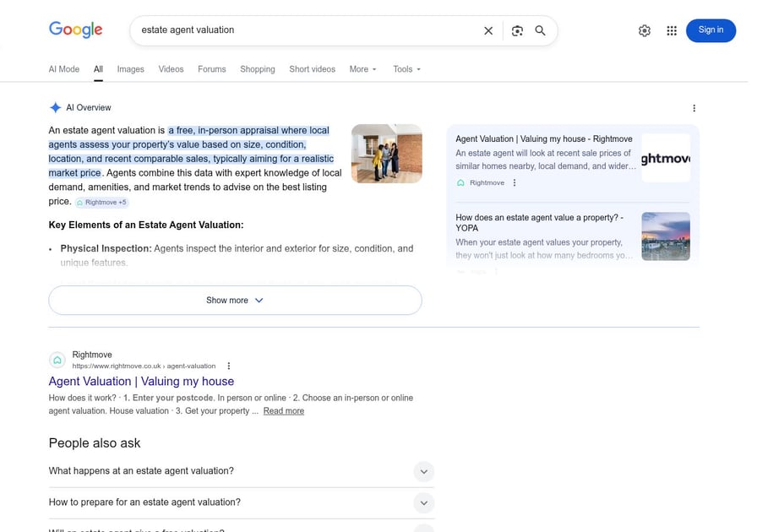Expand AI Overview with Show more

(x=235, y=301)
